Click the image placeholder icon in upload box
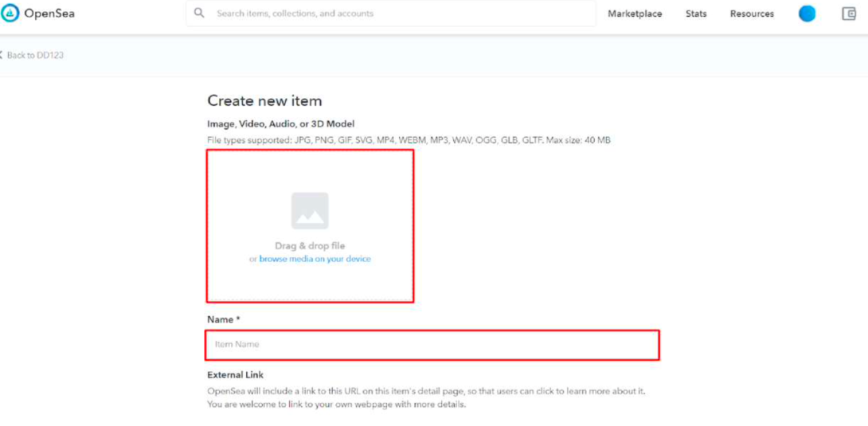 (310, 211)
